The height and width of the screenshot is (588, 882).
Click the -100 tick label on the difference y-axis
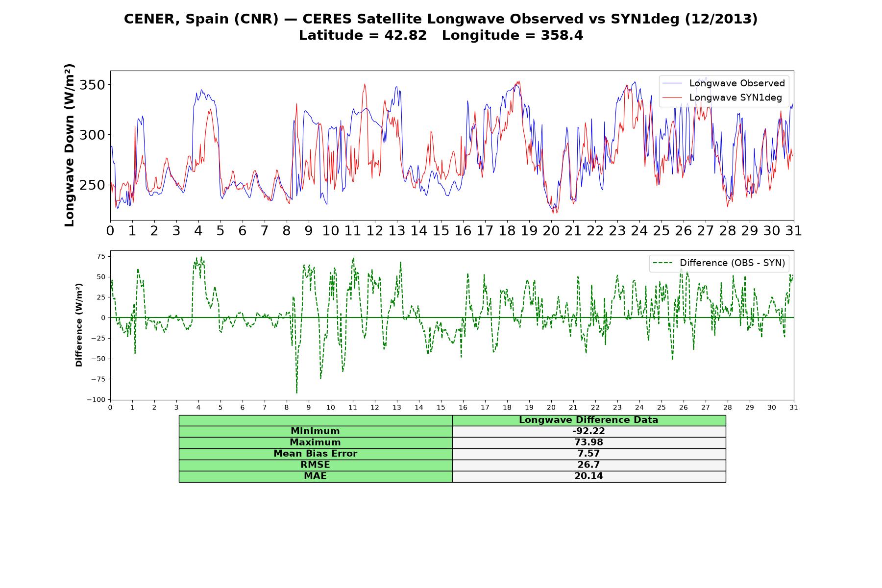point(96,400)
